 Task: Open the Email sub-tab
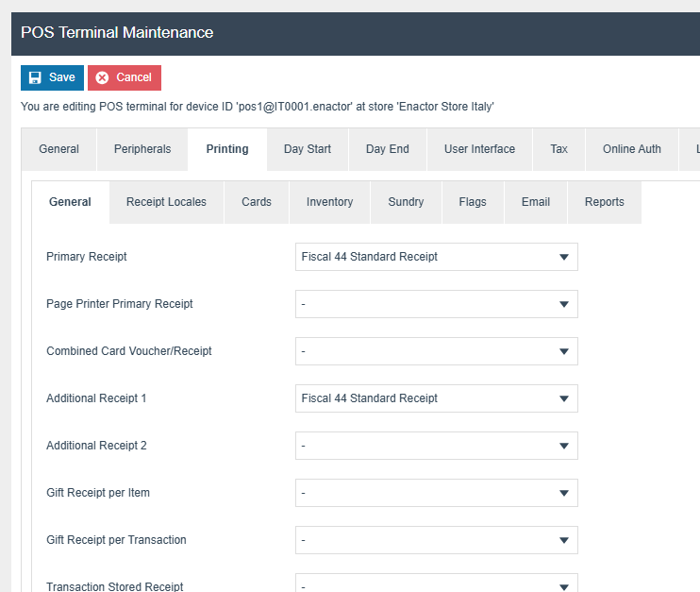click(536, 202)
